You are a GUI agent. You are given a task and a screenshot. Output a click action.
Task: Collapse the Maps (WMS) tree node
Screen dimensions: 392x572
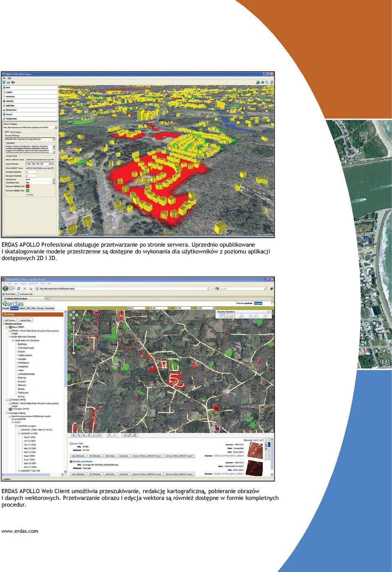coord(7,327)
